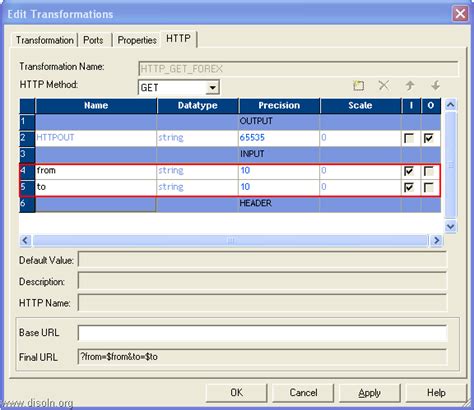Click the horizontal scrollbar thumb
Screen dimensions: 474x410
[230, 240]
